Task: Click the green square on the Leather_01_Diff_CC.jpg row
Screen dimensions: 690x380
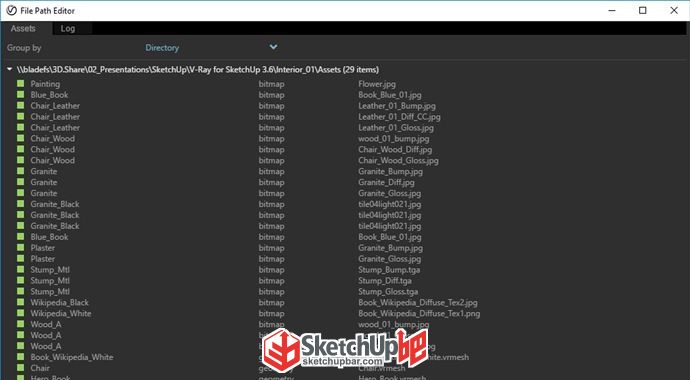Action: tap(20, 117)
